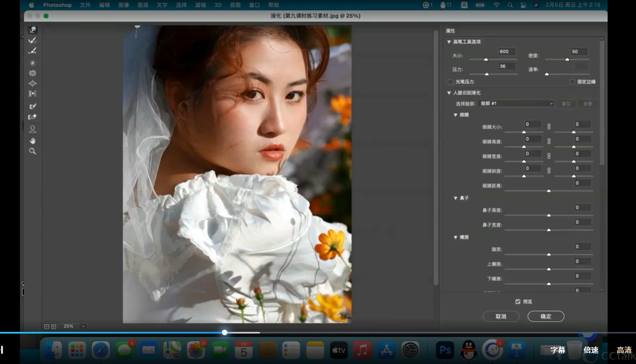Switch to the Face tool

33,129
